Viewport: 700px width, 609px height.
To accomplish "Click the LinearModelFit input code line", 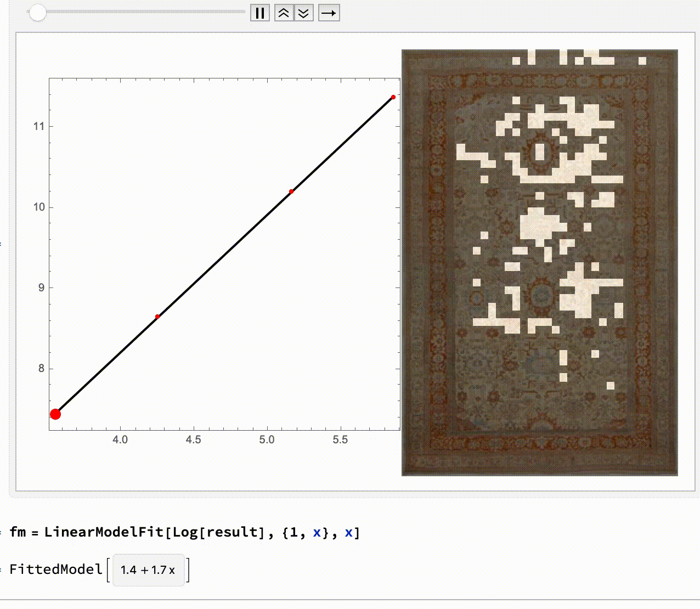I will pyautogui.click(x=185, y=532).
